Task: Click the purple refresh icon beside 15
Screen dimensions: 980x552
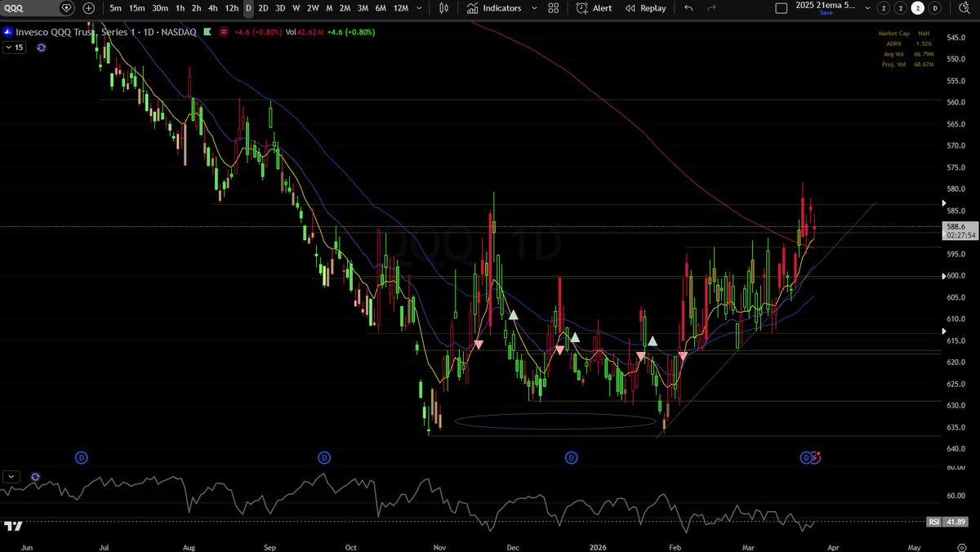Action: [x=41, y=47]
